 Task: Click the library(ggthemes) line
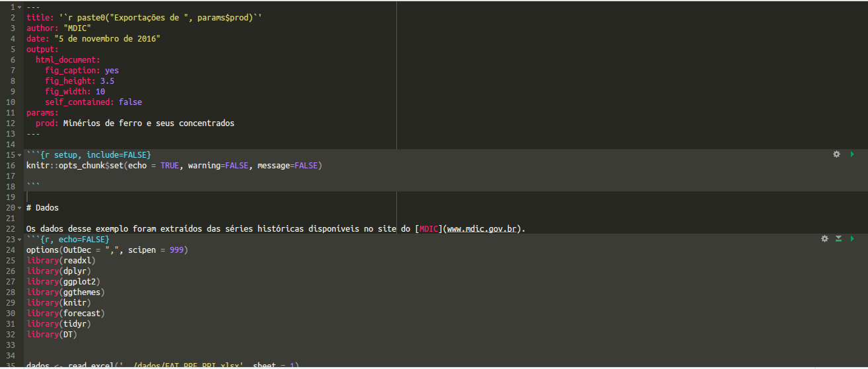click(65, 292)
